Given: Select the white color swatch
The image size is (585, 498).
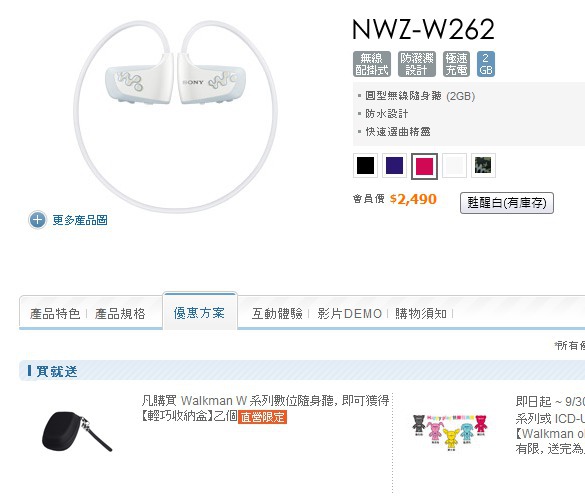Looking at the screenshot, I should (454, 165).
